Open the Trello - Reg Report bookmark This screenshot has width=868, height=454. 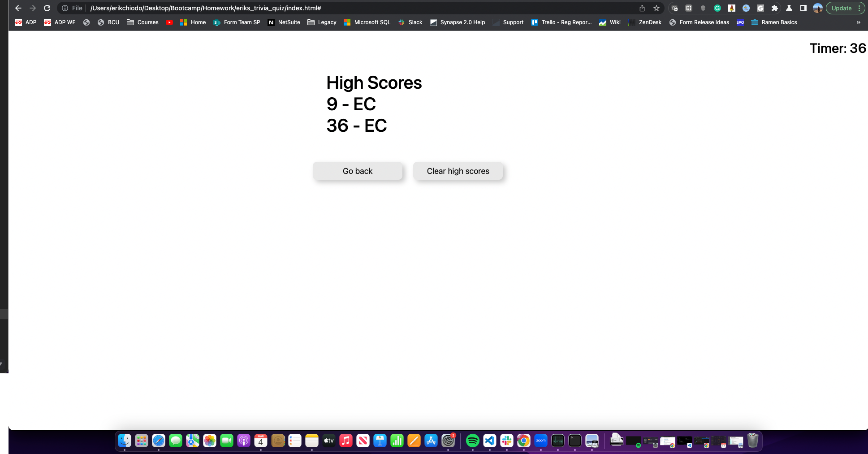[561, 22]
